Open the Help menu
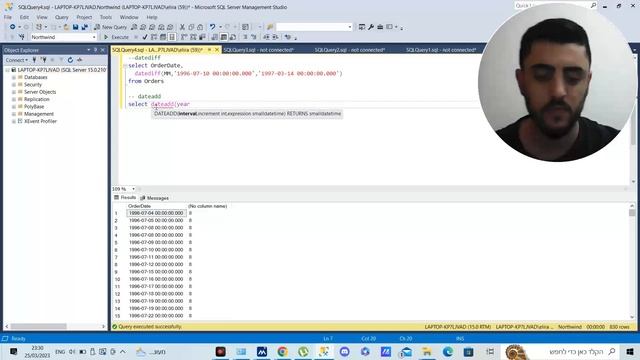The height and width of the screenshot is (360, 640). pos(152,17)
